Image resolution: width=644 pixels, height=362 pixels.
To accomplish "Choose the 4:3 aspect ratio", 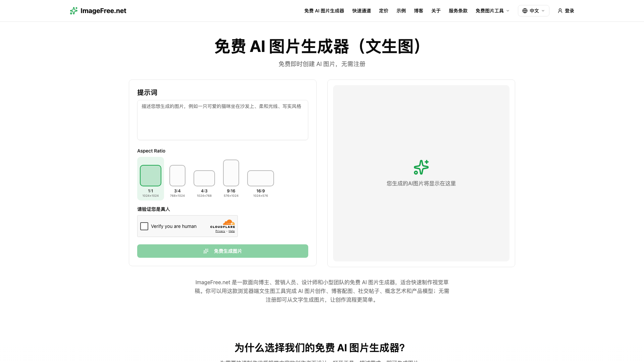I will coord(204,184).
